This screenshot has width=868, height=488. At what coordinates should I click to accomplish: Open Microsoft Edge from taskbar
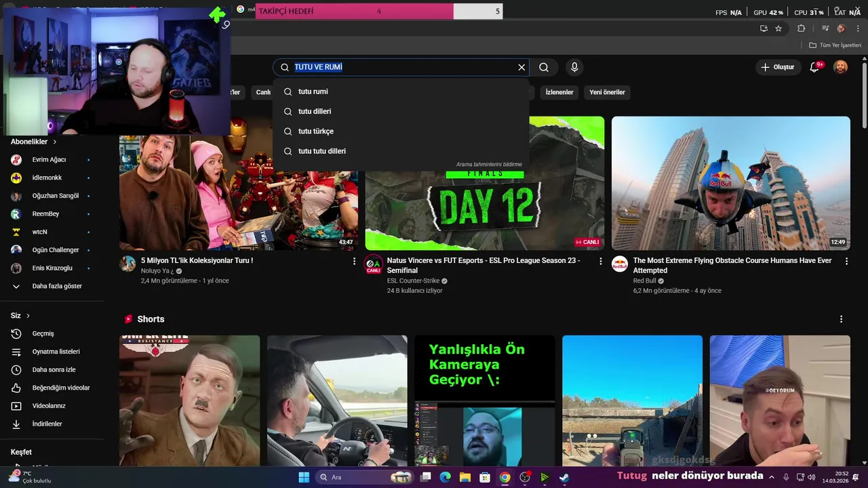pos(446,477)
